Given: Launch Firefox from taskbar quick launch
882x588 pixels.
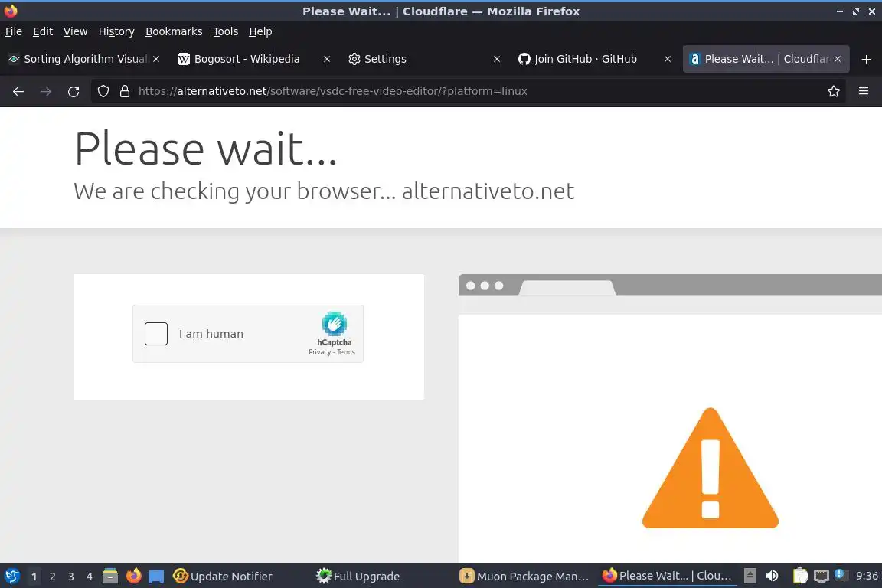Looking at the screenshot, I should (x=133, y=577).
